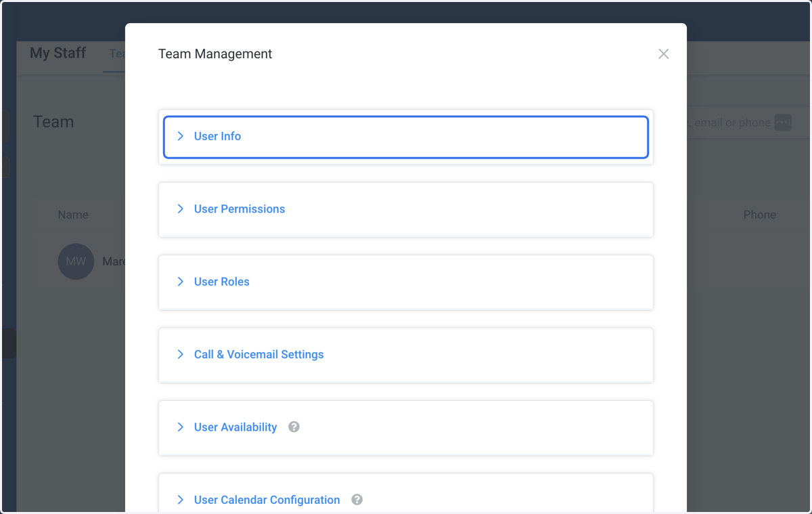Viewport: 812px width, 514px height.
Task: Click the Name column header in background table
Action: coord(73,215)
